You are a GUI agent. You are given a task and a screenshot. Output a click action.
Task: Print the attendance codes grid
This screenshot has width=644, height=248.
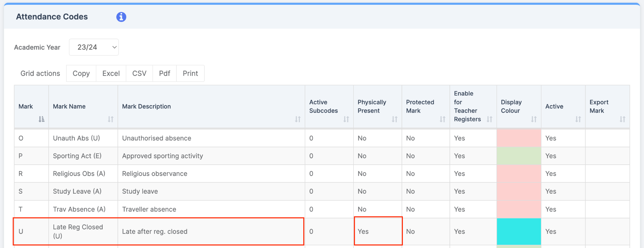[x=190, y=73]
